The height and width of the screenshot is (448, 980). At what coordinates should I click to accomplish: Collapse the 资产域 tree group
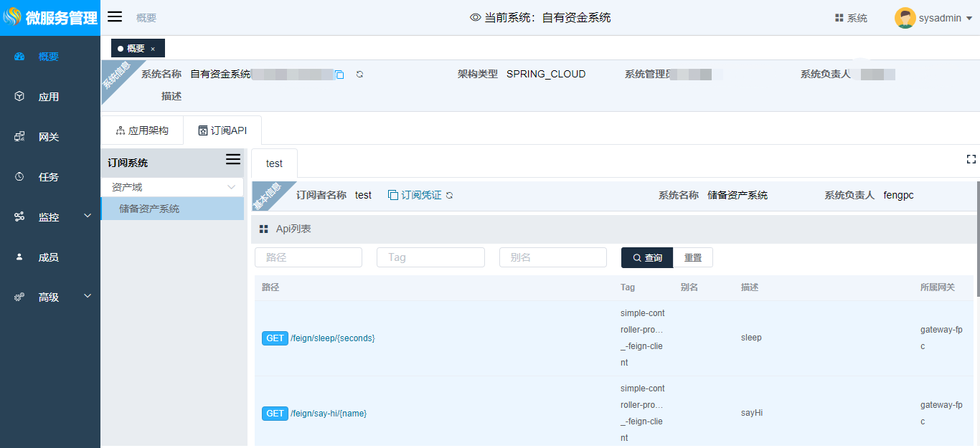[x=231, y=187]
